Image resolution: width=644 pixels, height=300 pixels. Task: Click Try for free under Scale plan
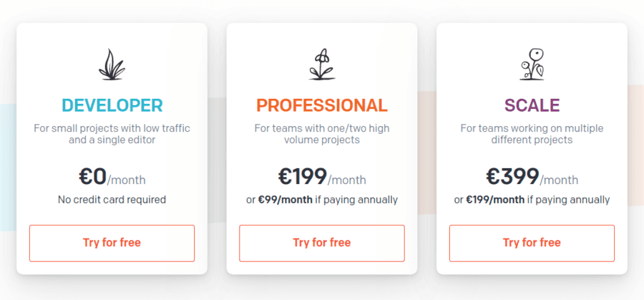point(532,243)
